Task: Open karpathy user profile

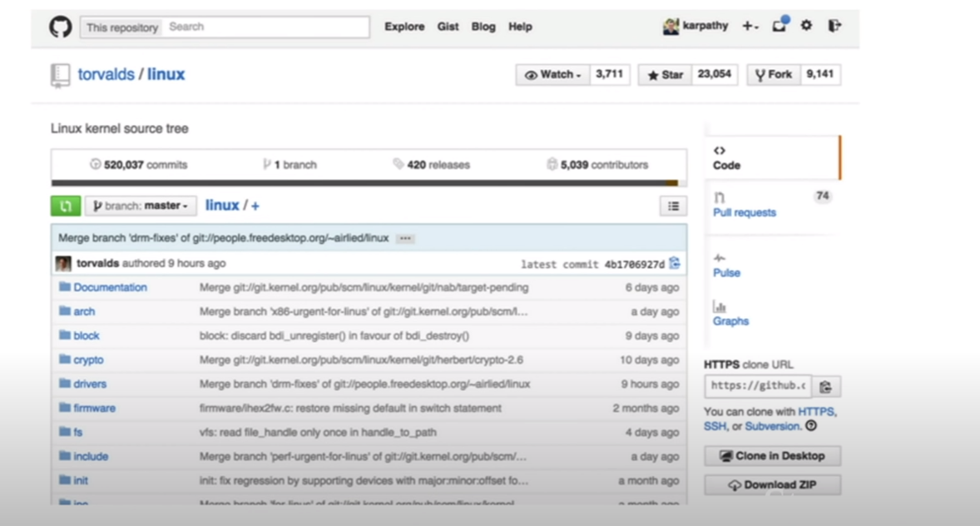Action: [x=705, y=26]
